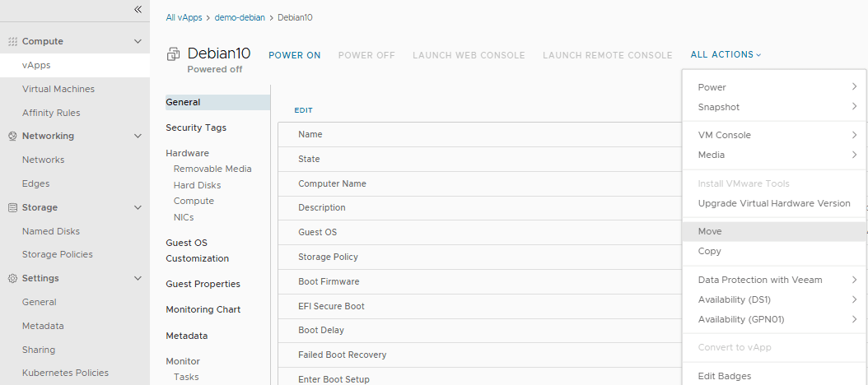Click the Networking globe icon

click(12, 136)
